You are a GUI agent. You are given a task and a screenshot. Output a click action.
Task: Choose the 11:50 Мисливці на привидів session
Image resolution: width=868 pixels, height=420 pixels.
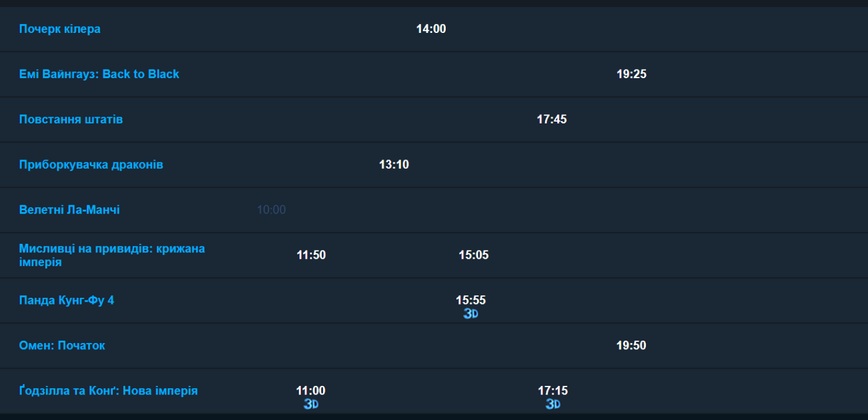(x=311, y=255)
